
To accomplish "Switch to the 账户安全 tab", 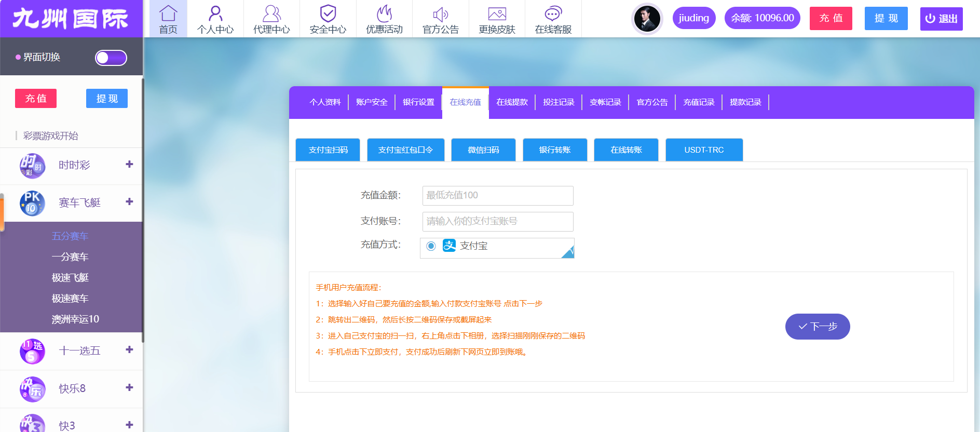I will point(372,102).
